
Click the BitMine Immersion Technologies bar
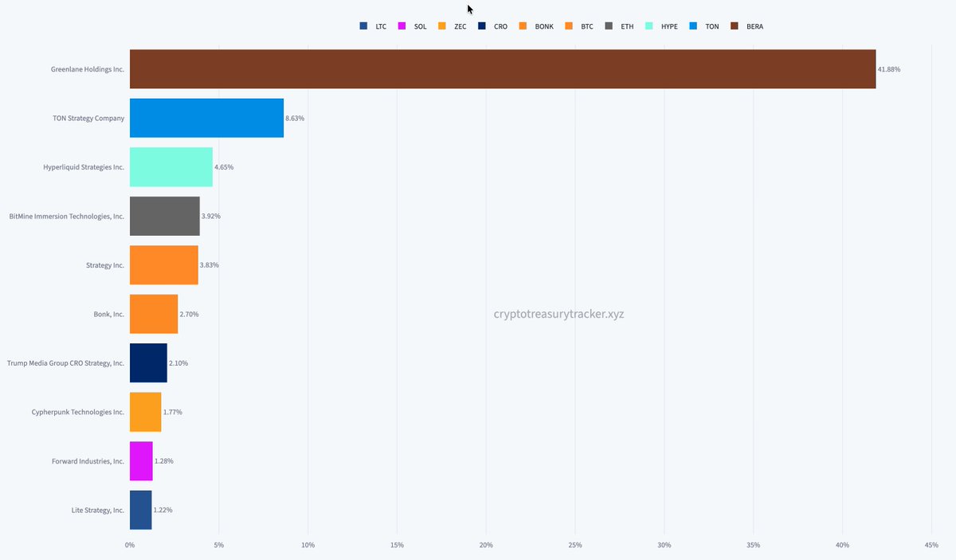point(163,216)
